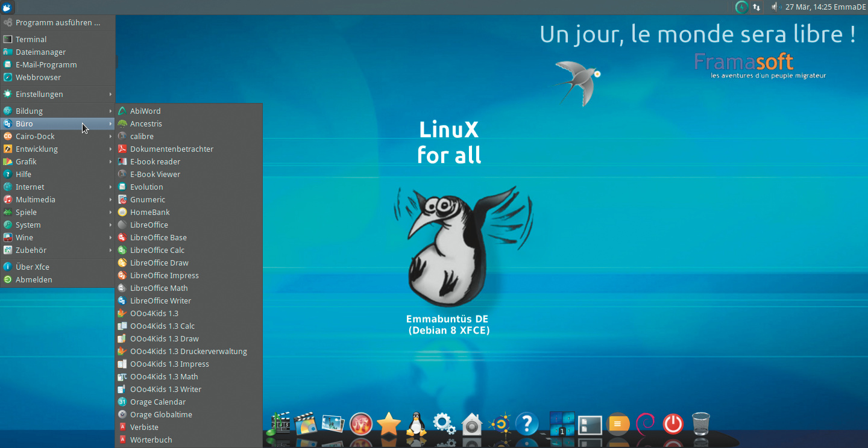Open the blue gears settings dock icon
Image resolution: width=868 pixels, height=448 pixels.
[444, 424]
